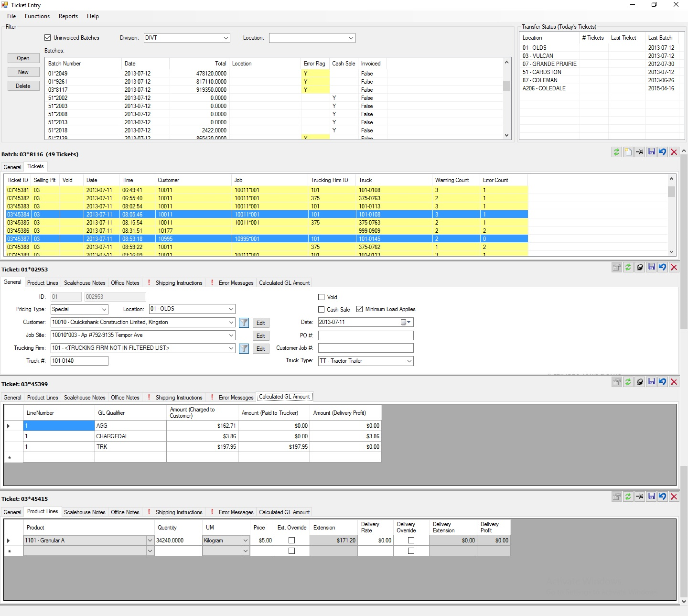Click the New button in the Filter panel
Viewport: 688px width, 616px height.
point(23,72)
